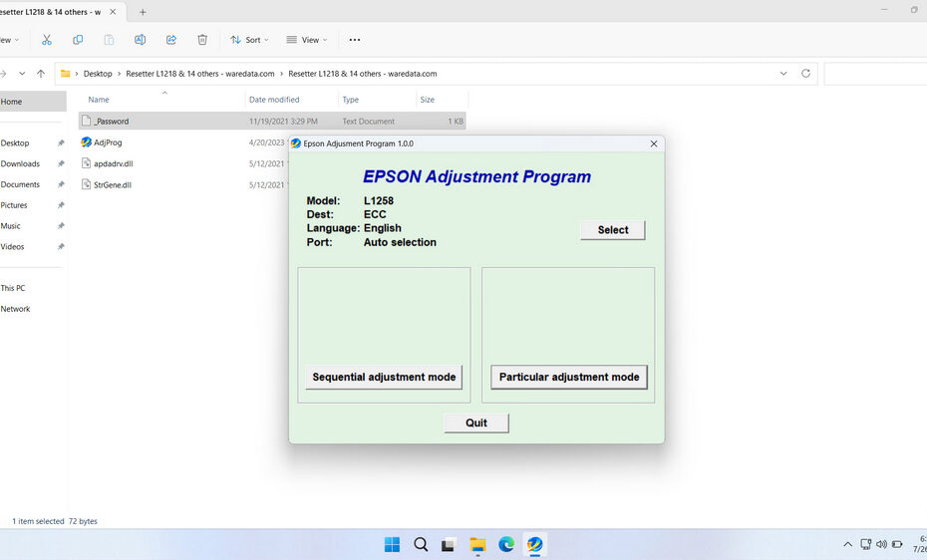Click the AdjProg file icon
Image resolution: width=927 pixels, height=560 pixels.
click(87, 142)
